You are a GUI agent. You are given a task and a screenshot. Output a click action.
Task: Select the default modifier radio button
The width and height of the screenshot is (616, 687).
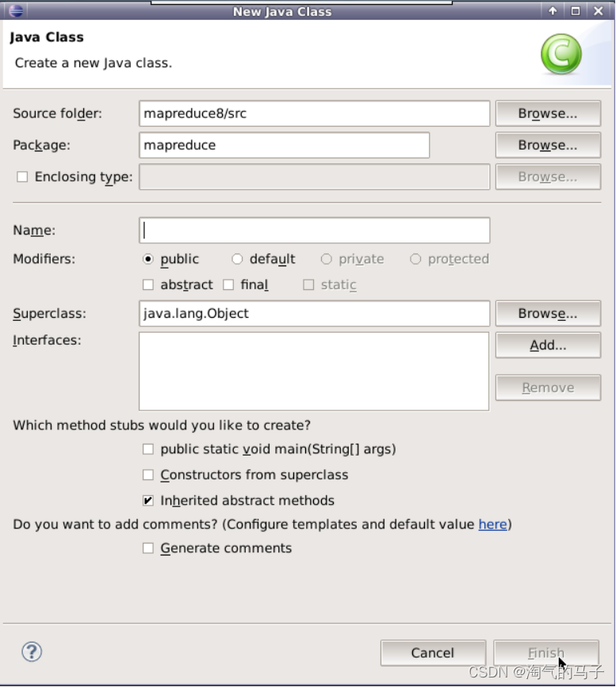click(x=237, y=259)
